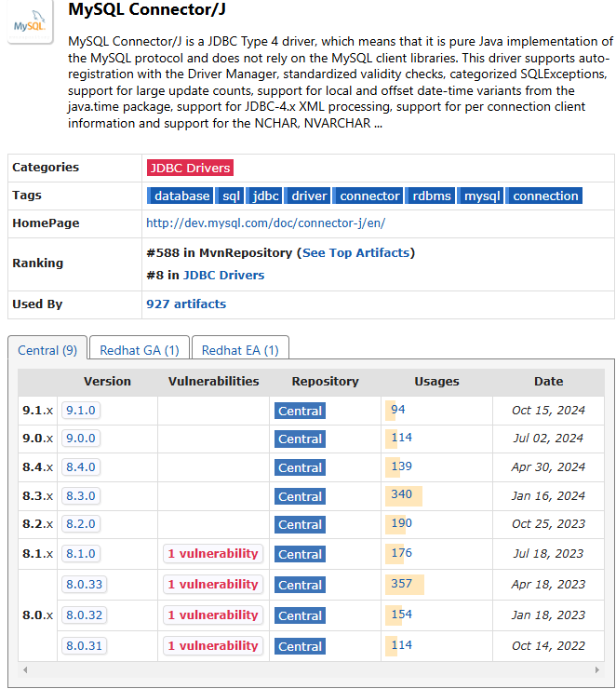The image size is (616, 689).
Task: Click Central repository badge for 8.0.32
Action: [x=300, y=615]
